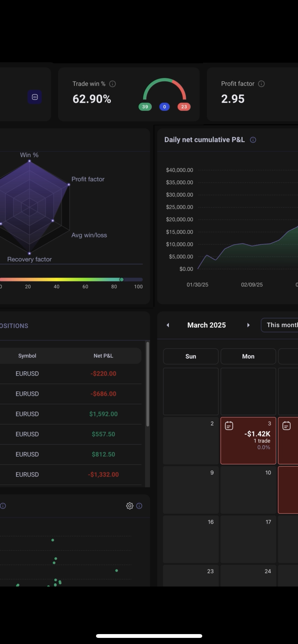Click the Profit factor info icon
The height and width of the screenshot is (644, 298).
tap(261, 84)
